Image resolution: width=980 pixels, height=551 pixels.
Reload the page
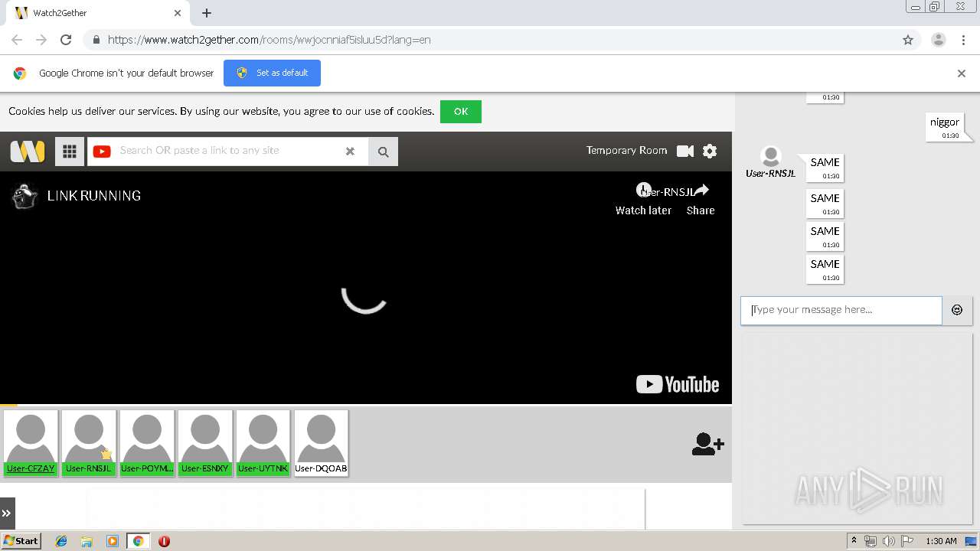coord(66,40)
